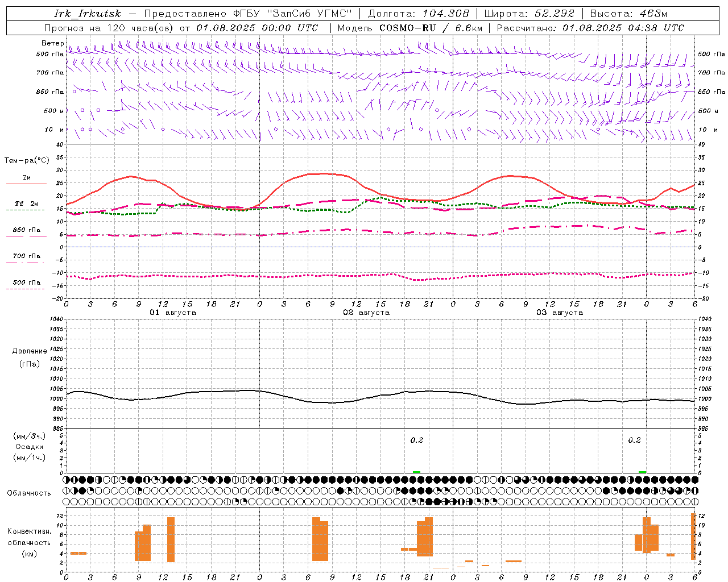Screen dimensions: 728x582
Task: Click the 'Высота: 463м' elevation value
Action: (628, 14)
